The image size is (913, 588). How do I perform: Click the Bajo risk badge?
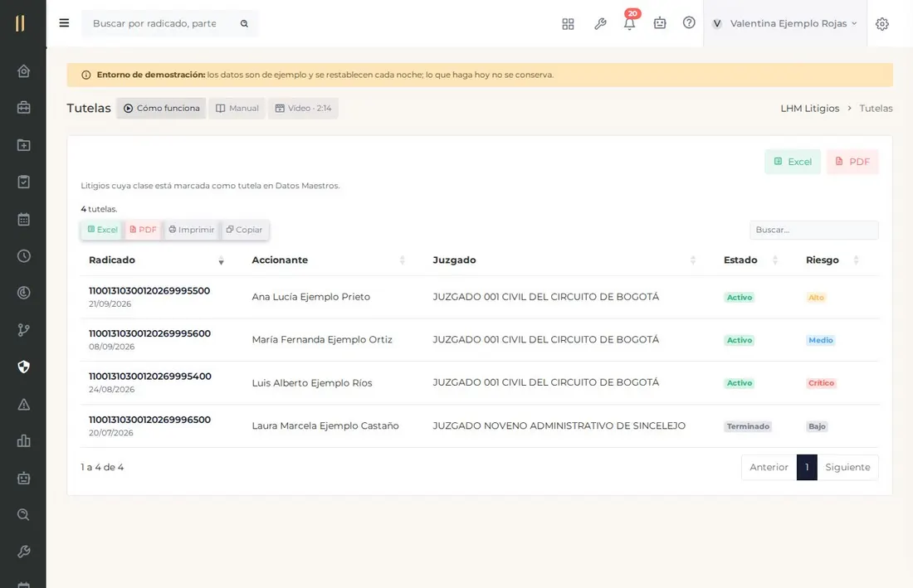pos(817,426)
